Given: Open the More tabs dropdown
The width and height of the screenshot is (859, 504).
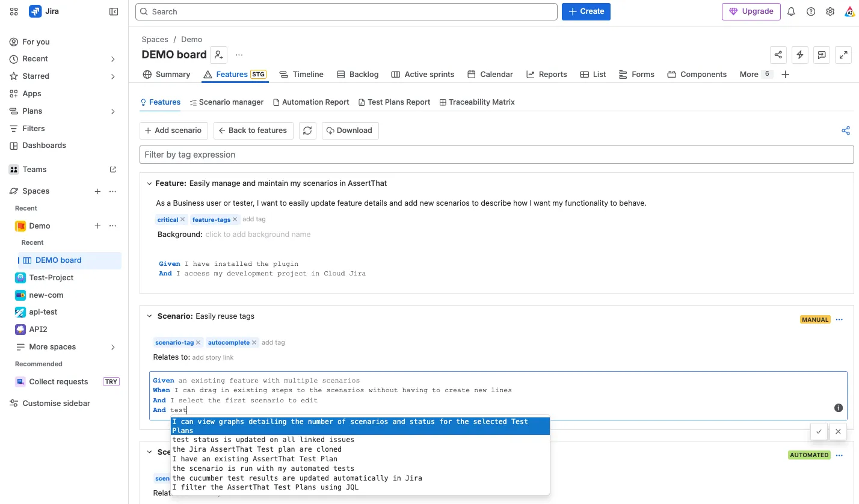Looking at the screenshot, I should click(x=756, y=74).
